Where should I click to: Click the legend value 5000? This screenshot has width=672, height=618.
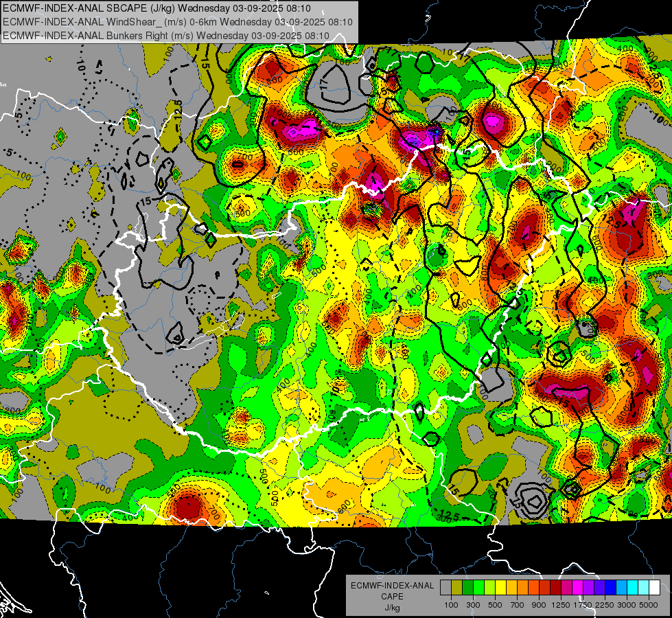pos(649,605)
